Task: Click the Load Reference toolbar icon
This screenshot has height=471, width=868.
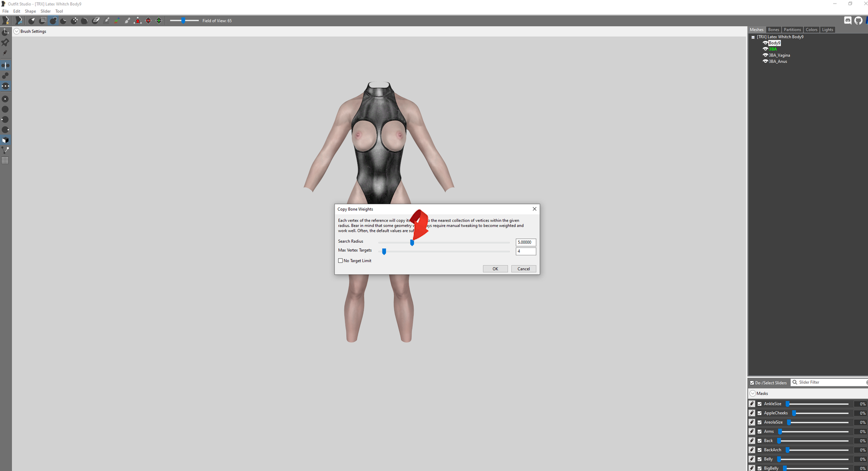Action: 19,20
